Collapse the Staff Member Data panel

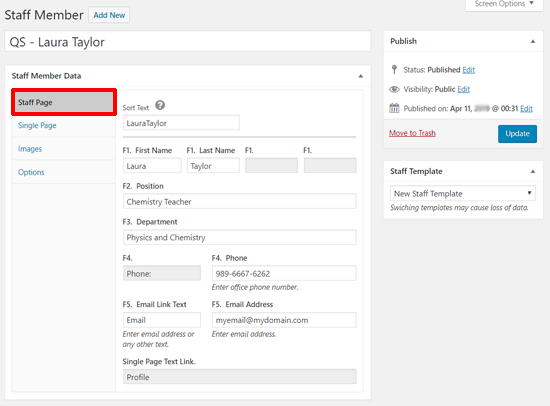pyautogui.click(x=361, y=76)
